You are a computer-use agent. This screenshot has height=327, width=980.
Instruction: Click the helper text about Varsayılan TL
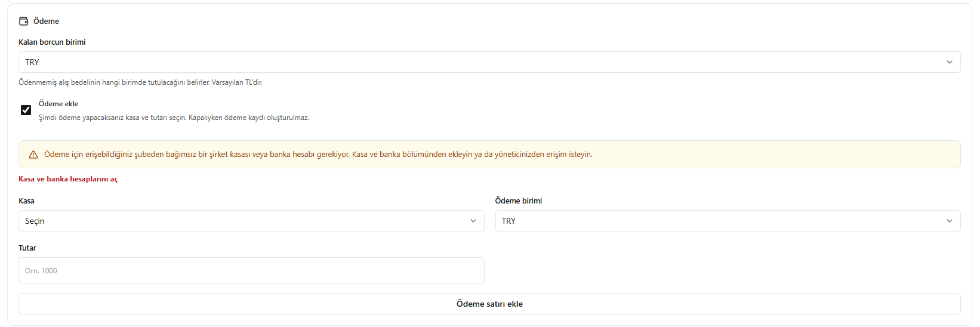140,82
